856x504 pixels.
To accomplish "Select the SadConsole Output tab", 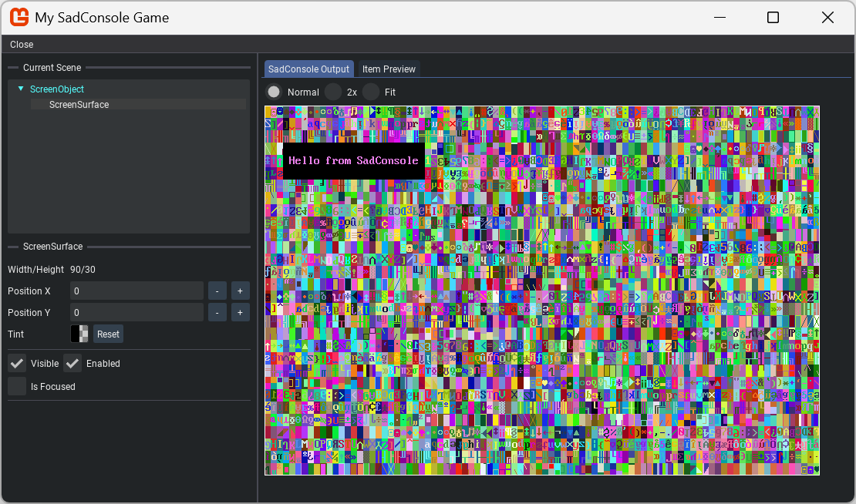I will 308,69.
